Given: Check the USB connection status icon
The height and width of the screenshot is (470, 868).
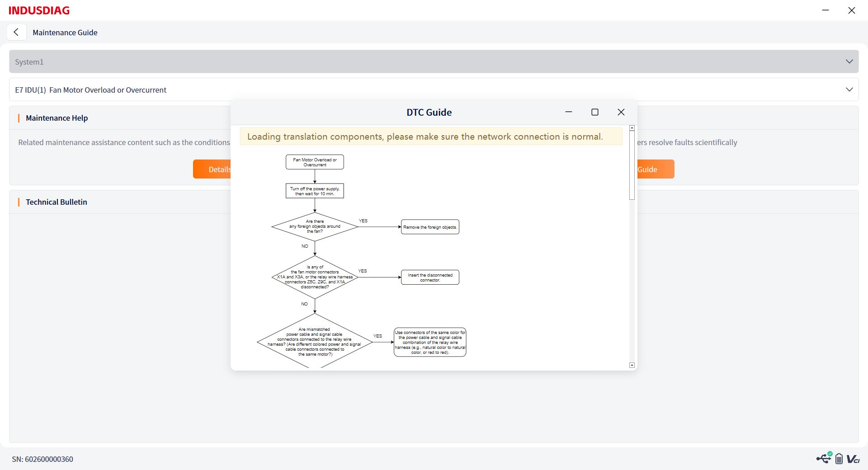Looking at the screenshot, I should [824, 458].
